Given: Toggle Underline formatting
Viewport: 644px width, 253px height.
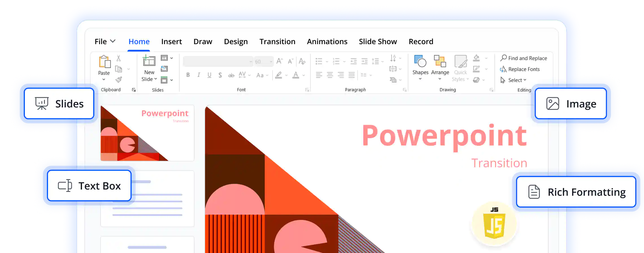Looking at the screenshot, I should pos(209,75).
